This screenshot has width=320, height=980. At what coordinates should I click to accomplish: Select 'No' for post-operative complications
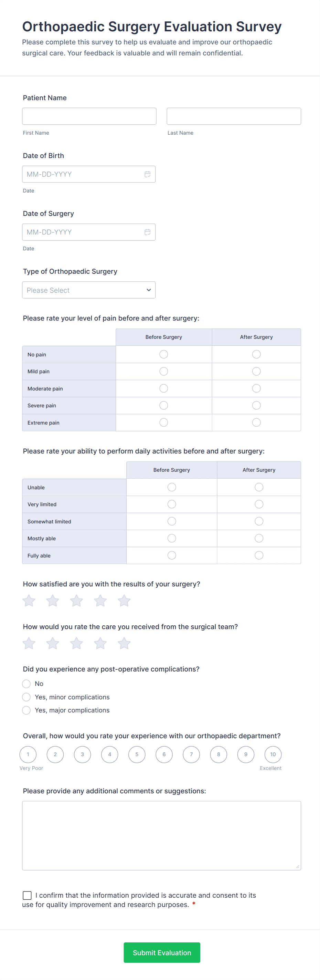point(26,684)
